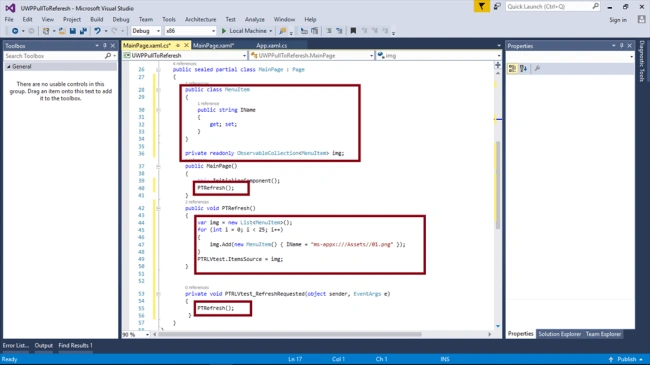Start debugging with the green play icon

pyautogui.click(x=224, y=31)
